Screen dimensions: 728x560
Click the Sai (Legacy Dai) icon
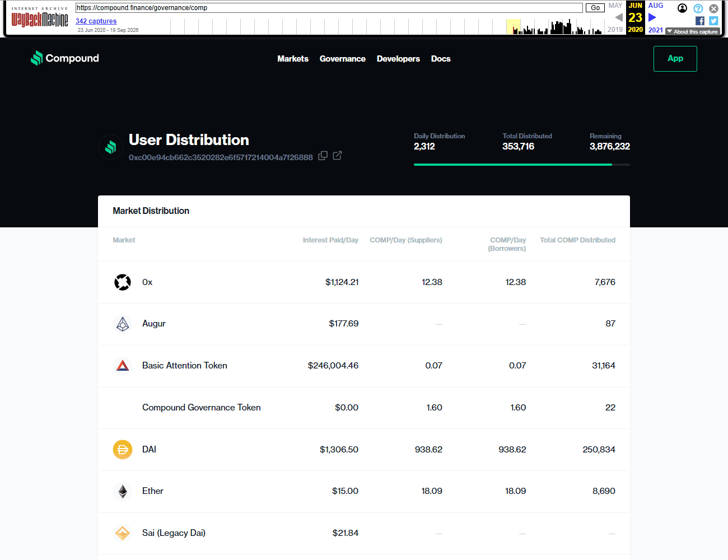123,533
